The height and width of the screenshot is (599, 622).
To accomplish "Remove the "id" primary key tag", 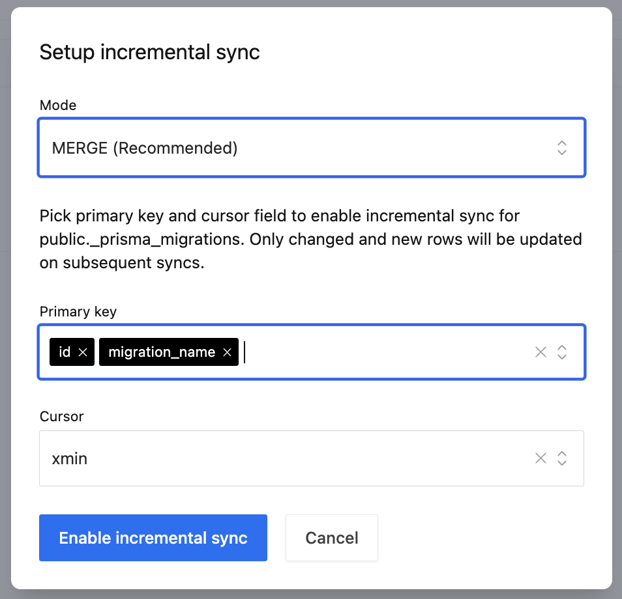I will click(83, 352).
